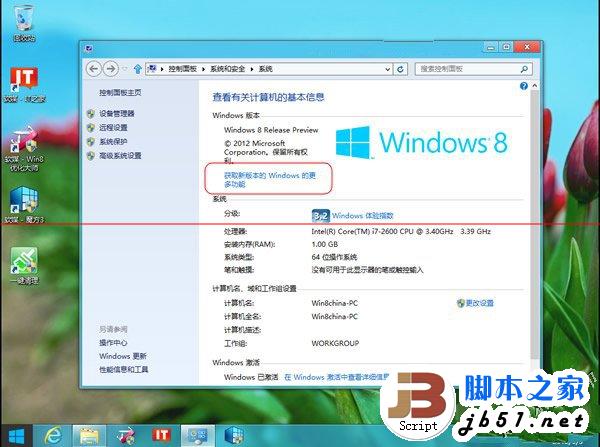Click the computer icon in the address bar
The width and height of the screenshot is (600, 447).
152,69
